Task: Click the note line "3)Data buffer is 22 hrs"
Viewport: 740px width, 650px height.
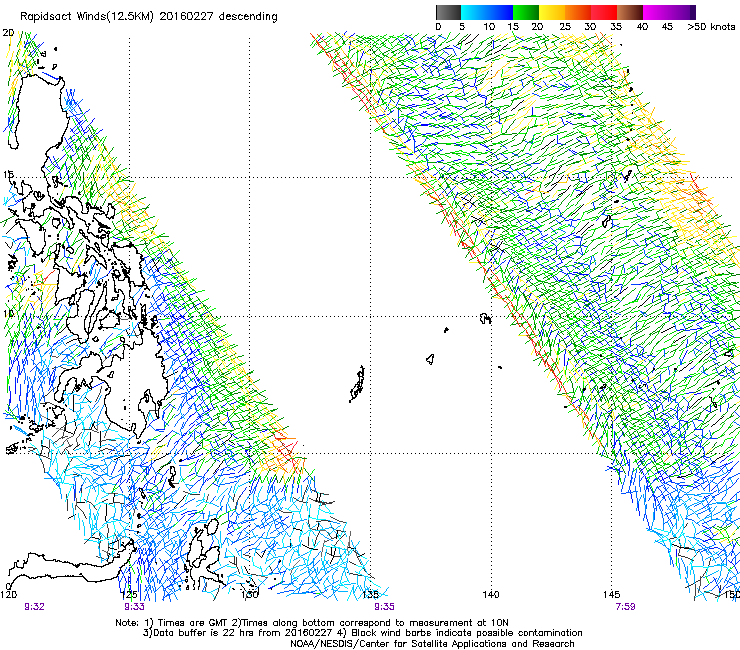Action: pyautogui.click(x=362, y=633)
